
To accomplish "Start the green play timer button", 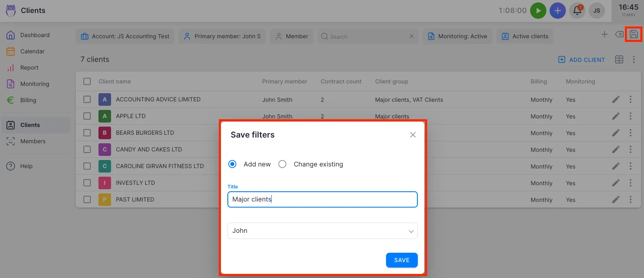I will (x=538, y=11).
